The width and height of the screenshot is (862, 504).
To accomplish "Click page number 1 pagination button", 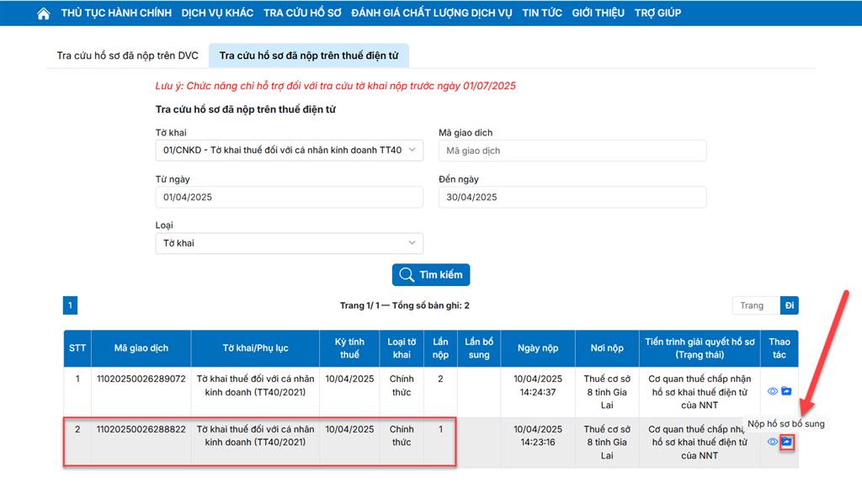I will 70,305.
